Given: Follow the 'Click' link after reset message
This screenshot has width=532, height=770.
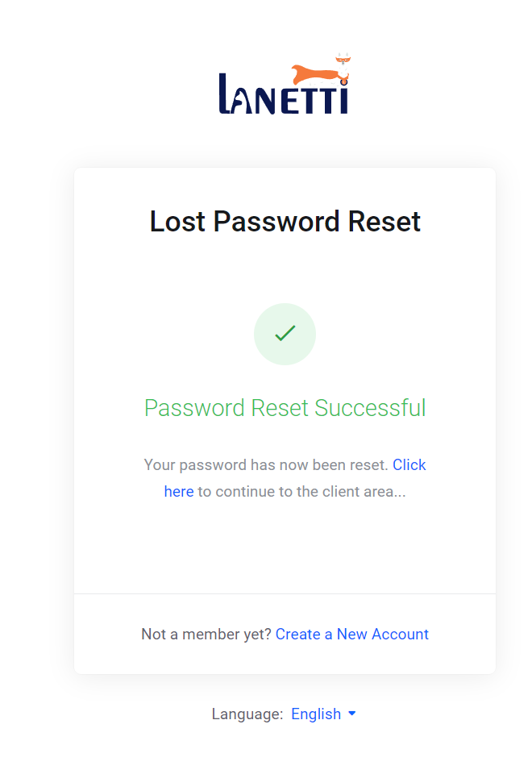Looking at the screenshot, I should 409,464.
